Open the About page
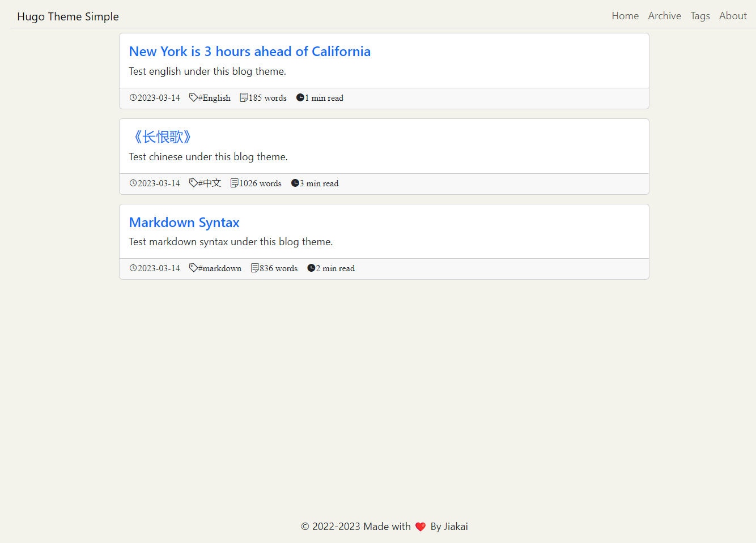 [x=733, y=16]
